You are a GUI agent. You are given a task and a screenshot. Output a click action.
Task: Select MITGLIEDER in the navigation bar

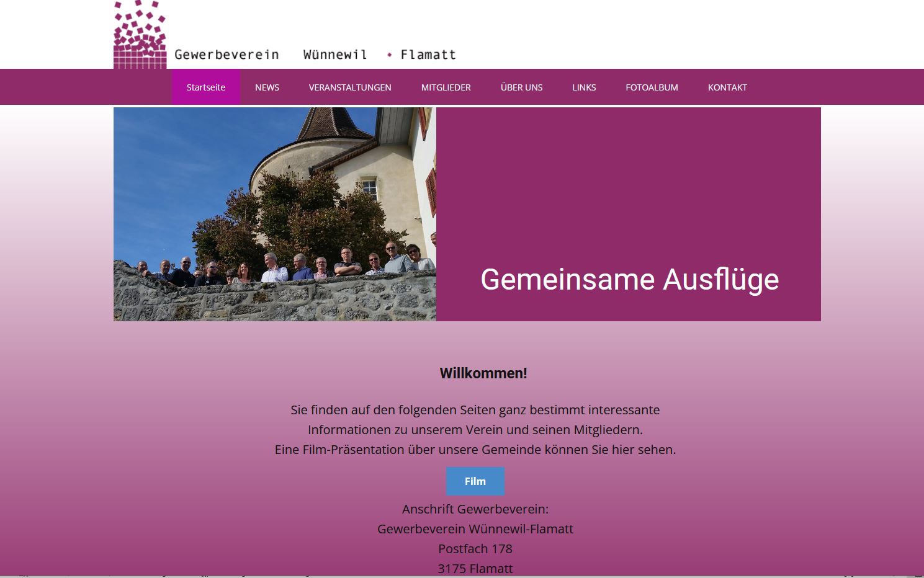point(446,87)
